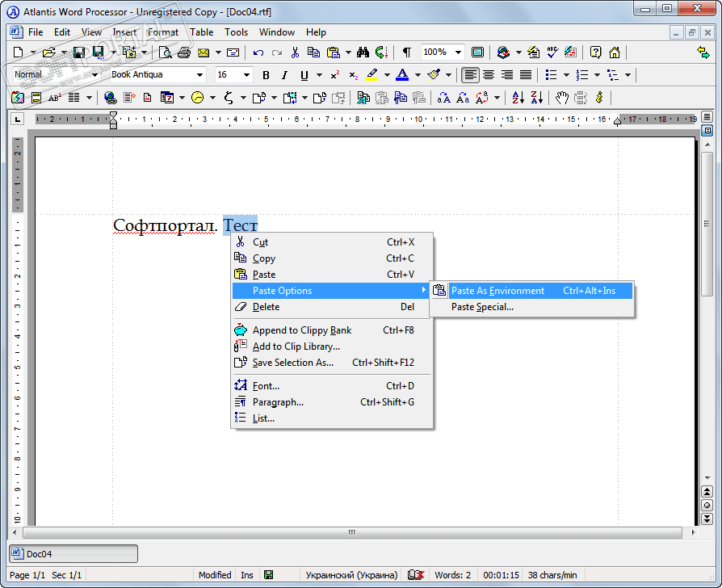Screen dimensions: 722x588
Task: Click the Save floppy disk icon
Action: pos(79,52)
